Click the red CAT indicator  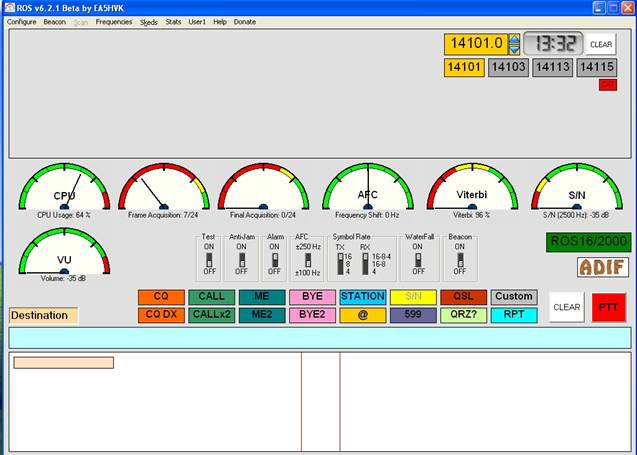[608, 84]
